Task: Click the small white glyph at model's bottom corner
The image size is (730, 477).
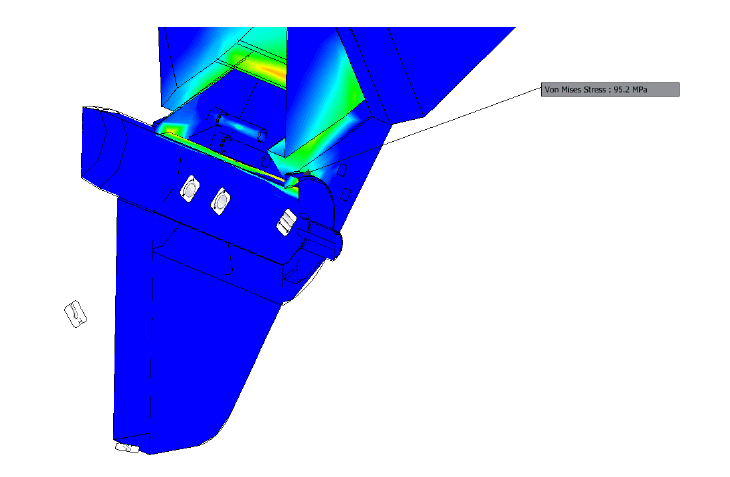Action: click(x=125, y=448)
